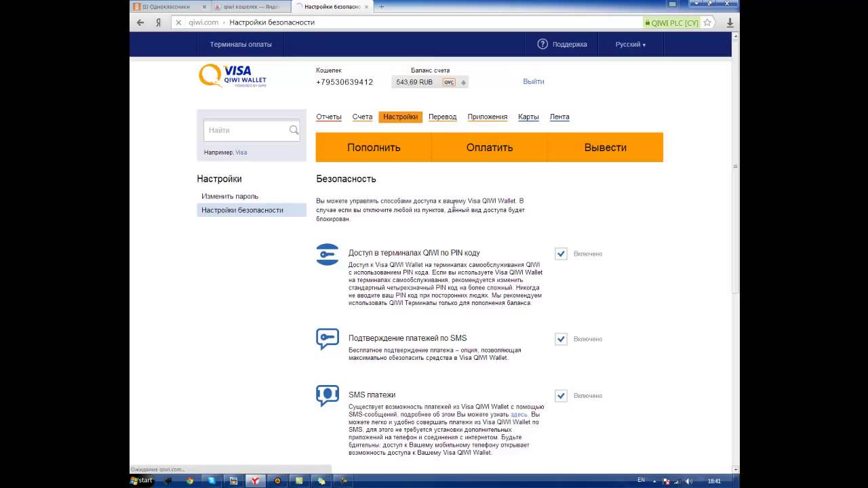868x488 pixels.
Task: Open the Счета menu item
Action: 362,117
